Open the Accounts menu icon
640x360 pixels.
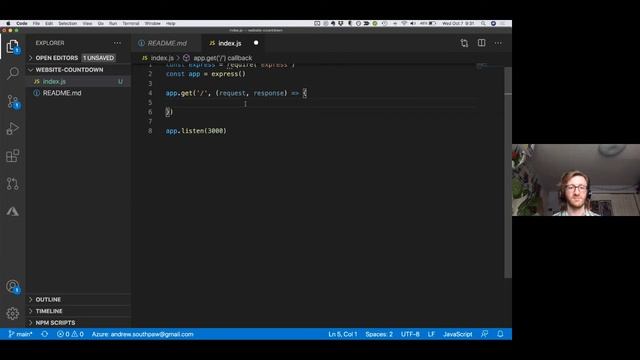click(13, 287)
